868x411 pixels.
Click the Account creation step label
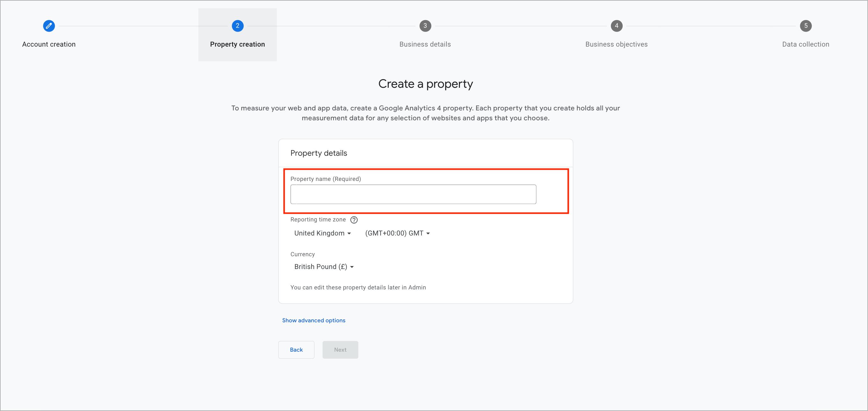coord(49,44)
